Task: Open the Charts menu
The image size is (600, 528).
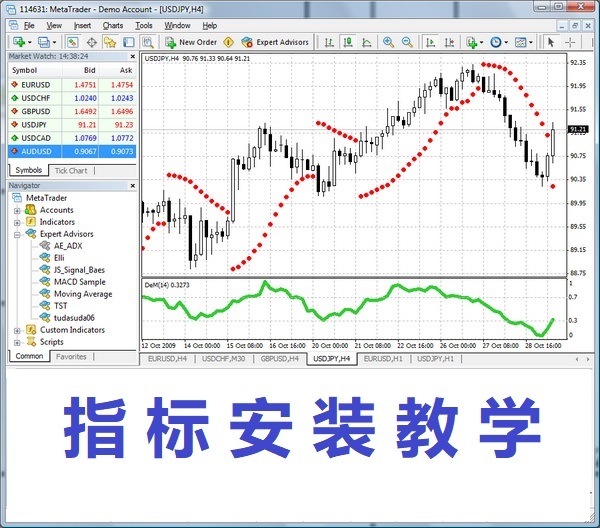Action: [113, 26]
